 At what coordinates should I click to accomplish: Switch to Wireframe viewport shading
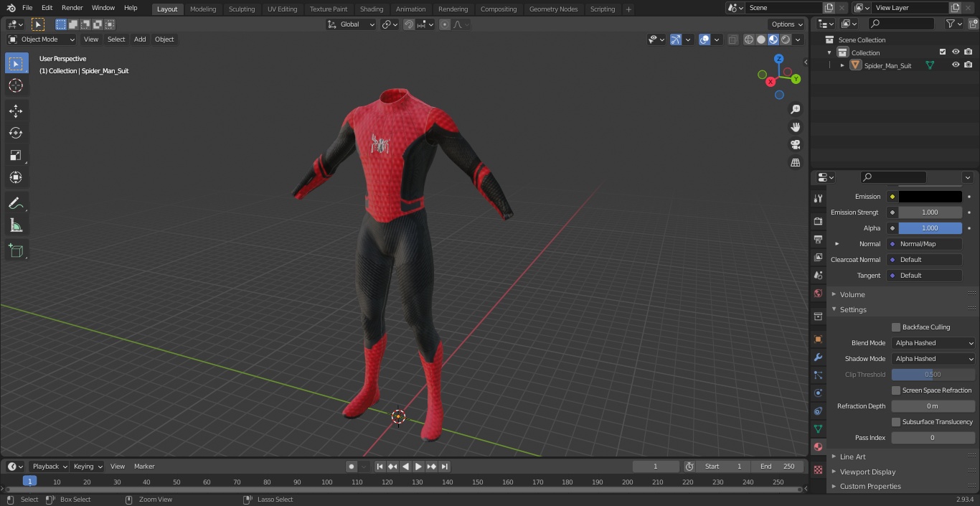tap(749, 39)
